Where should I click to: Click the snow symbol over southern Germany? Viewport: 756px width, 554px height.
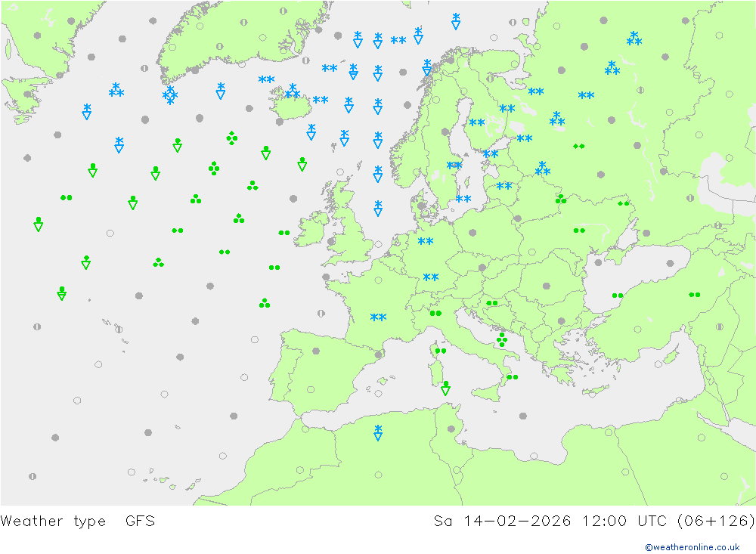click(431, 277)
